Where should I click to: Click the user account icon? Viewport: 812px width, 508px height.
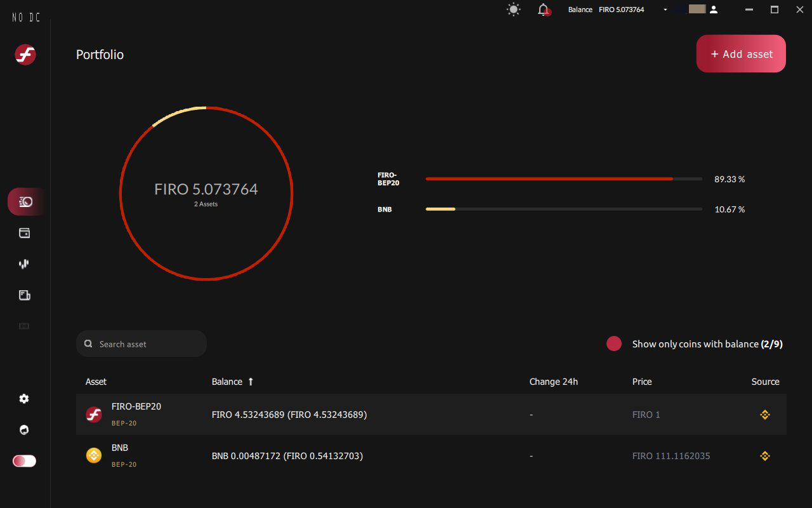click(714, 10)
